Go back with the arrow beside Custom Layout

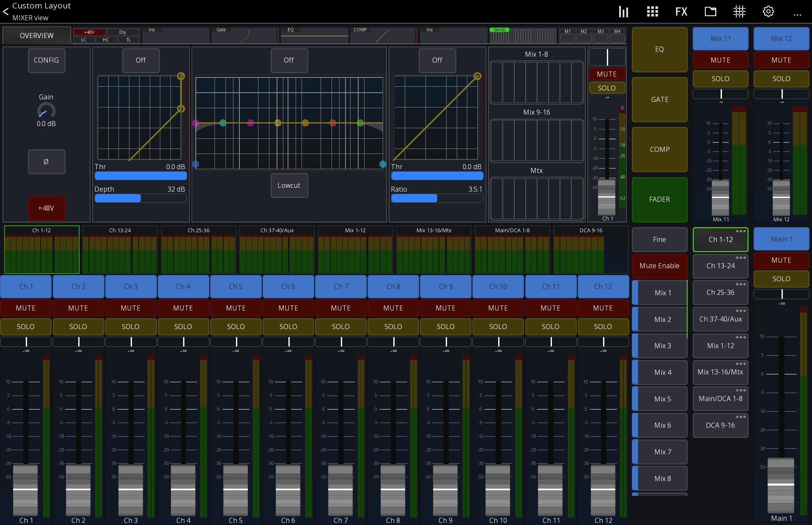click(x=5, y=11)
